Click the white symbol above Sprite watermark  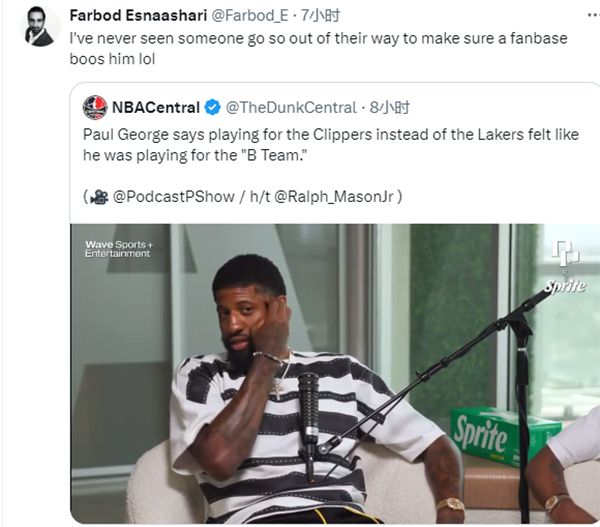coord(564,256)
